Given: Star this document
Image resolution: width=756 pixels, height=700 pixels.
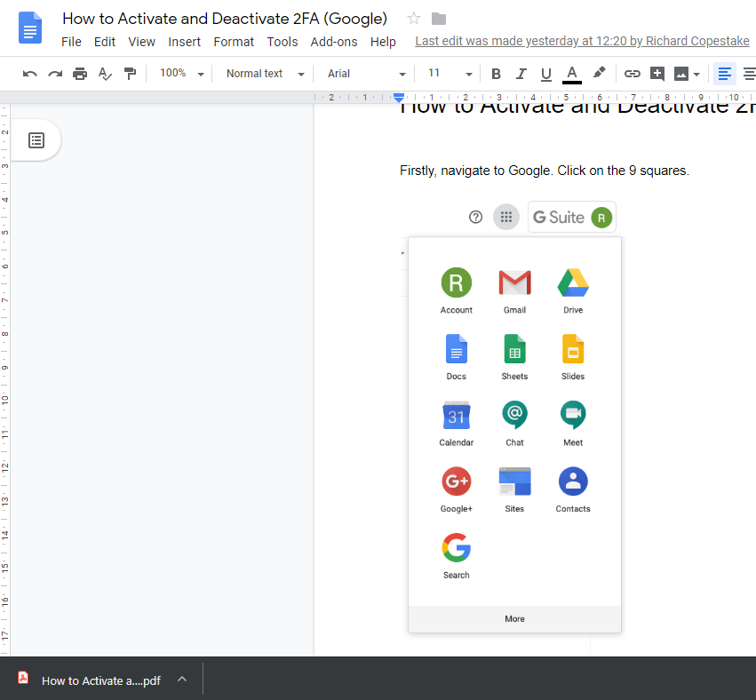Looking at the screenshot, I should click(414, 19).
